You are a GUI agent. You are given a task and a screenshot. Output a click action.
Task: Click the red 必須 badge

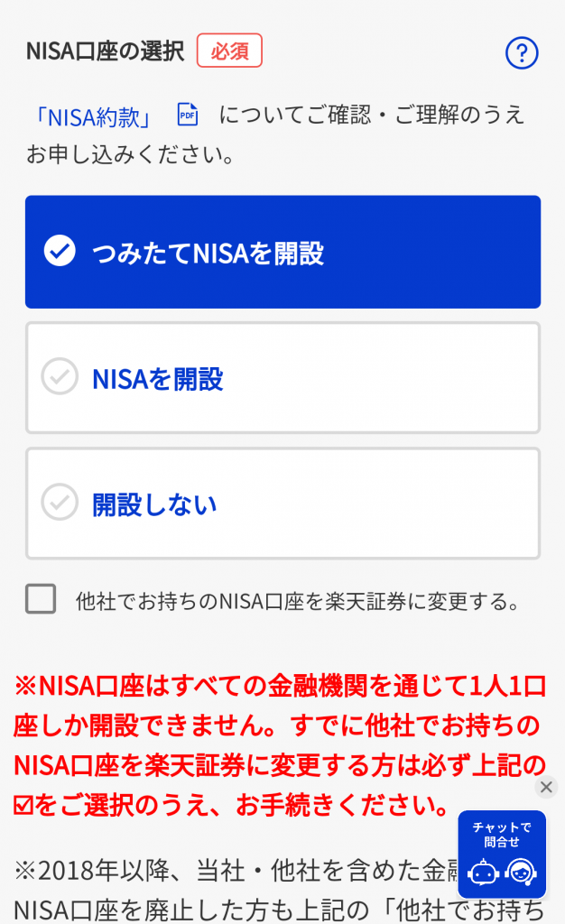[x=229, y=51]
